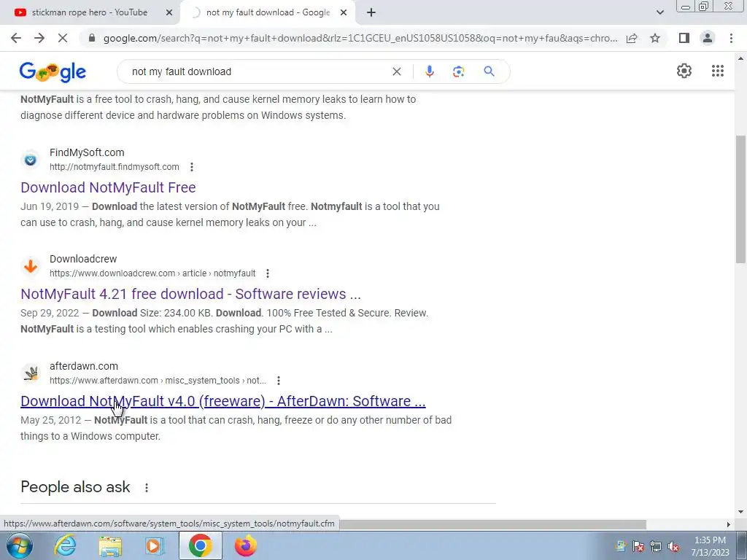Open the clock showing 1:35 PM
The image size is (747, 560).
point(710,546)
